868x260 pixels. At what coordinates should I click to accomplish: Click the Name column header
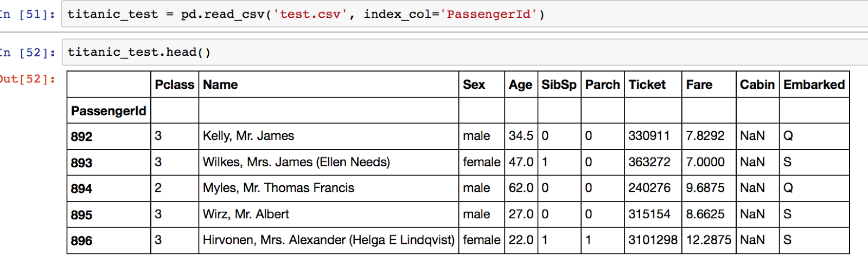tap(220, 84)
